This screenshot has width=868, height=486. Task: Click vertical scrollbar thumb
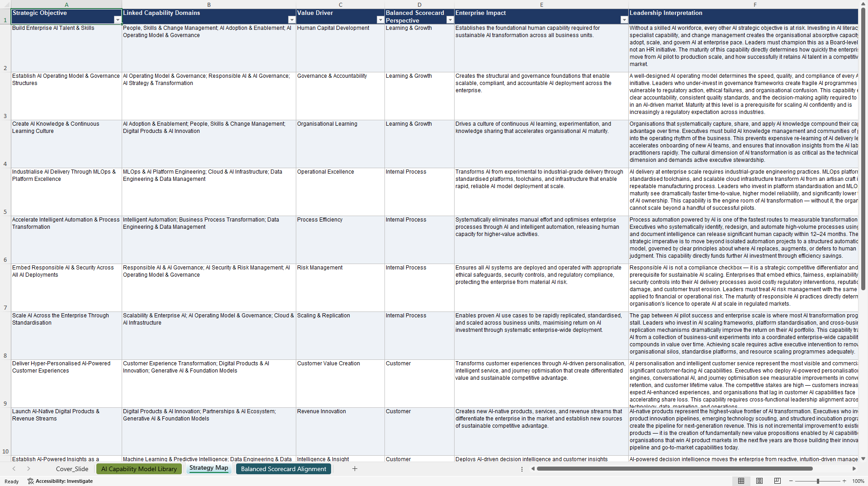click(x=863, y=149)
